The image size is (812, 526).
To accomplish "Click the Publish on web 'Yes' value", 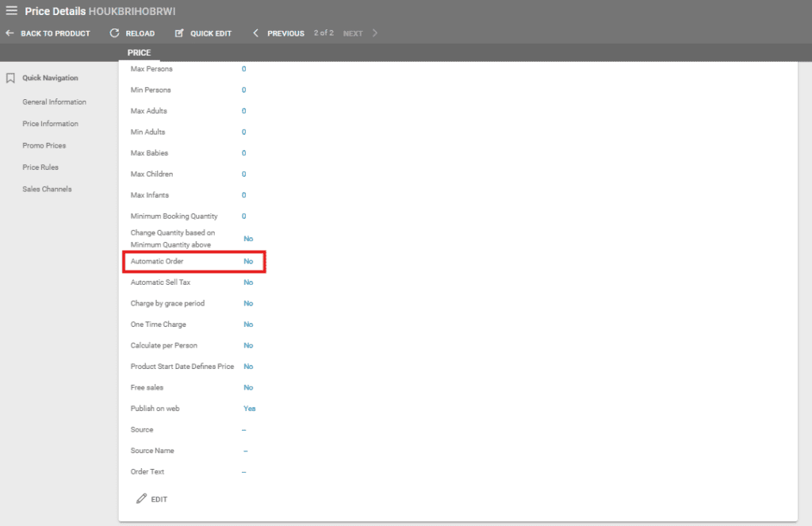I will [249, 409].
